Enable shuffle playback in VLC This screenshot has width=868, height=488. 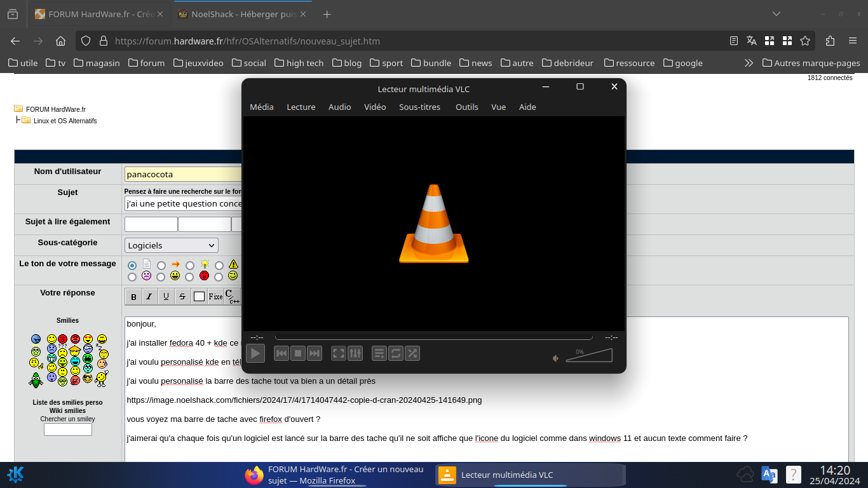[x=412, y=353]
